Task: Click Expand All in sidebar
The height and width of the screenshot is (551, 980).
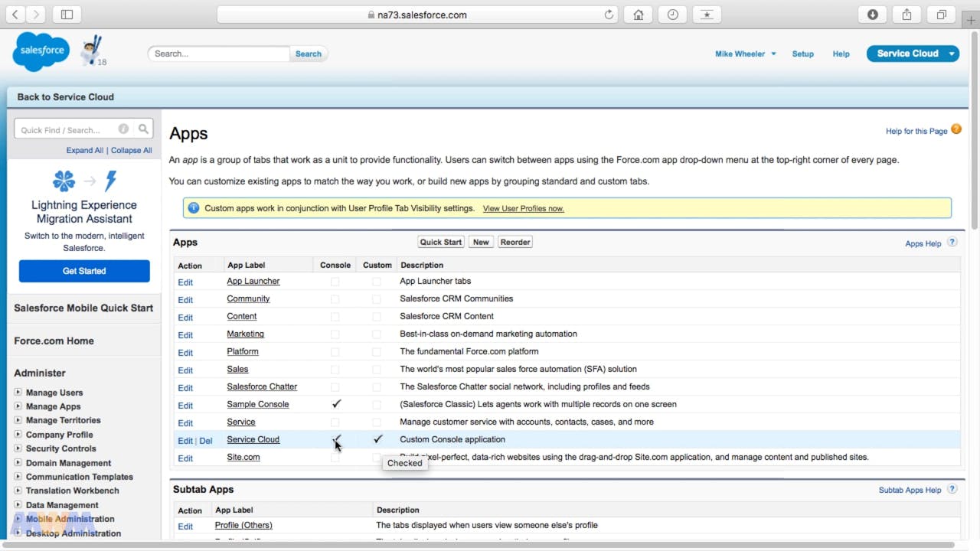Action: click(84, 150)
